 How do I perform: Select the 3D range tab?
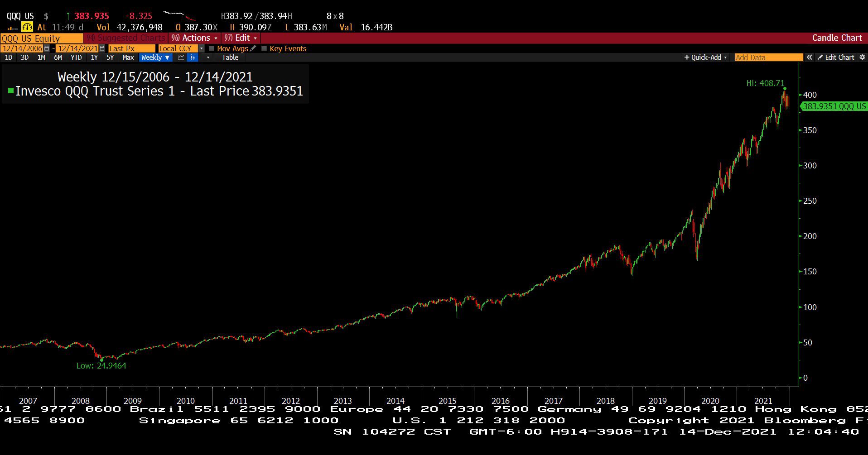pos(24,57)
